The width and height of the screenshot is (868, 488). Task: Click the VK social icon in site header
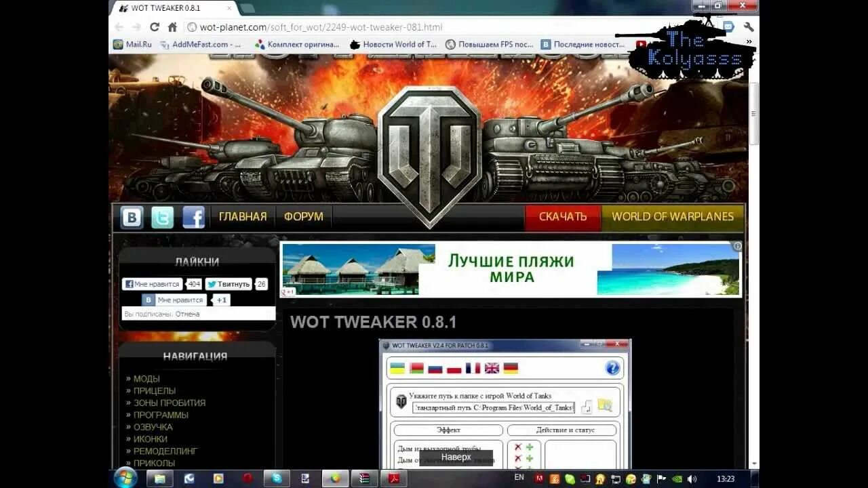pyautogui.click(x=132, y=218)
